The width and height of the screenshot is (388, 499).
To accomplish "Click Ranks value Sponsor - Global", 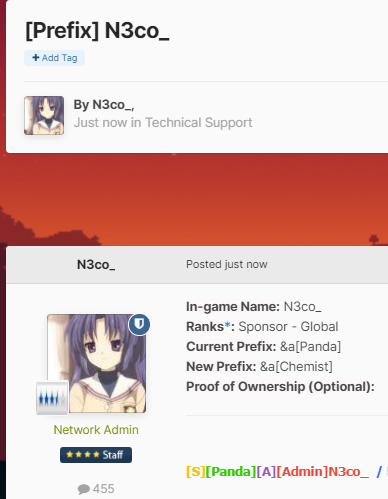I will pyautogui.click(x=288, y=327).
